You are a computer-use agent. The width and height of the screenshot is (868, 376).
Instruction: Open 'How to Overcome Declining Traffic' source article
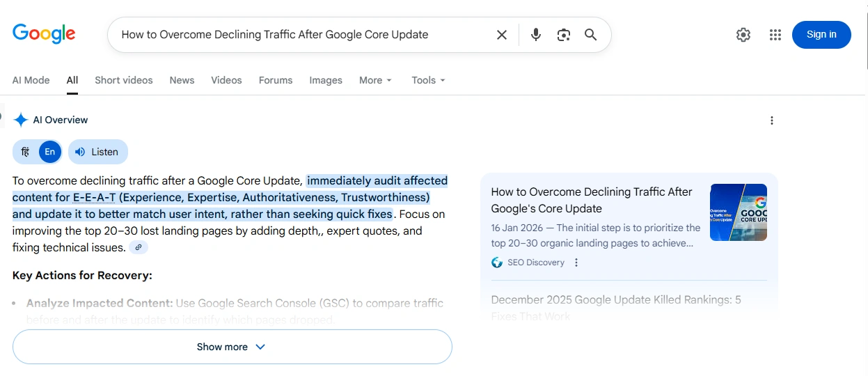pyautogui.click(x=592, y=201)
